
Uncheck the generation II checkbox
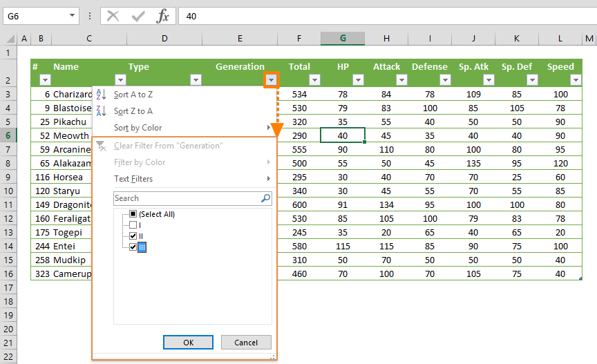tap(133, 236)
